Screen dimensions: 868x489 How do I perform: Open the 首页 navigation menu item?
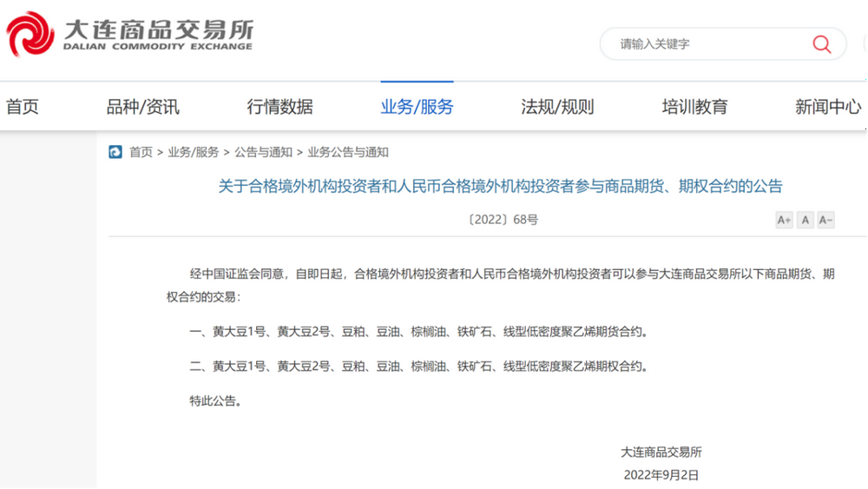[x=23, y=106]
